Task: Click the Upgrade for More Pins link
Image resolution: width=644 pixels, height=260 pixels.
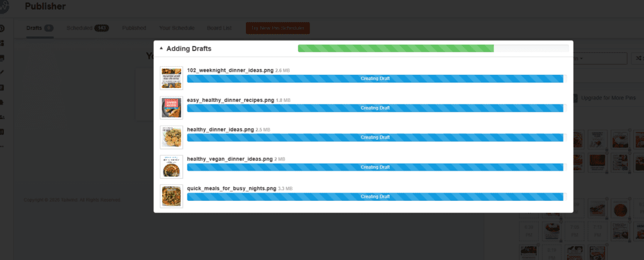Action: pos(606,98)
